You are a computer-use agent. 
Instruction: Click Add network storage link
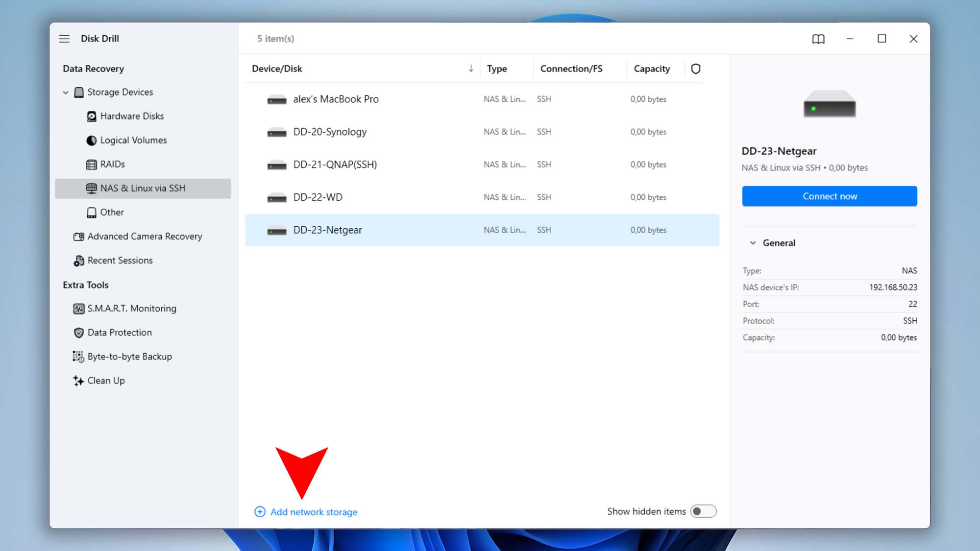[x=314, y=512]
